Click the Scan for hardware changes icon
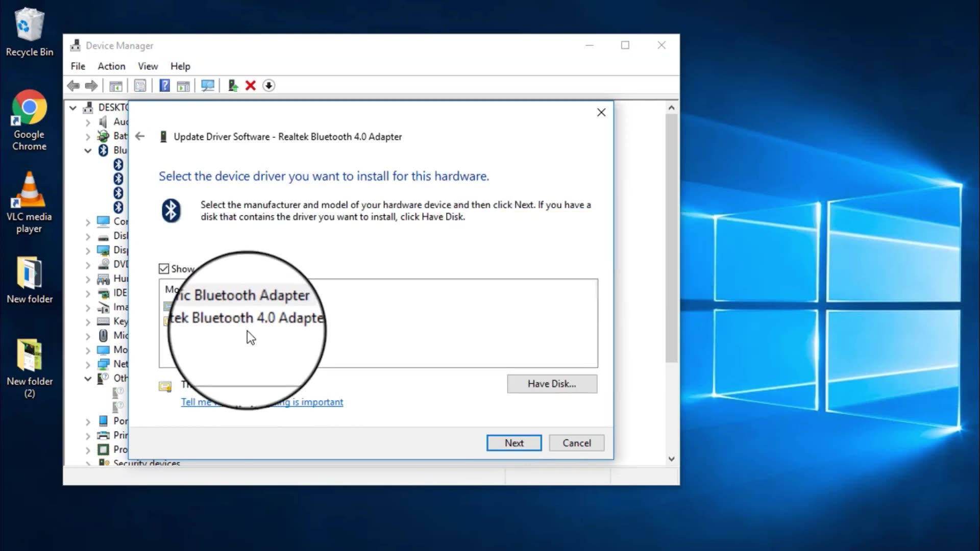 pos(208,85)
